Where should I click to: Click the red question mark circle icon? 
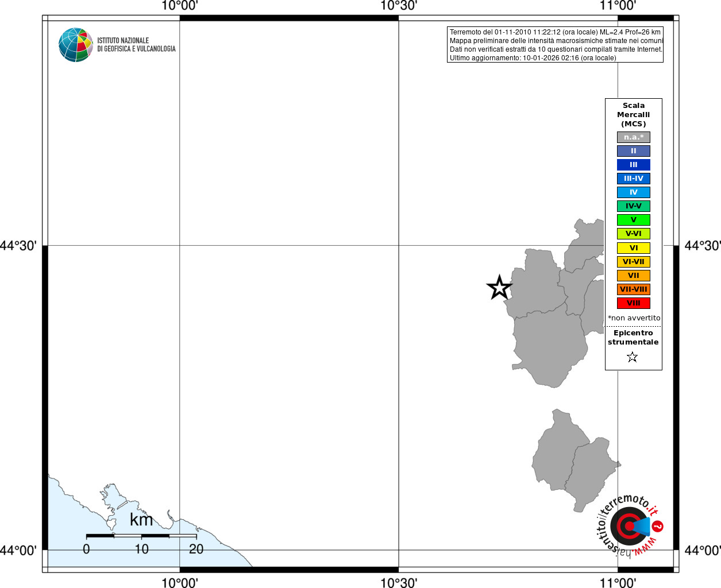coord(658,526)
